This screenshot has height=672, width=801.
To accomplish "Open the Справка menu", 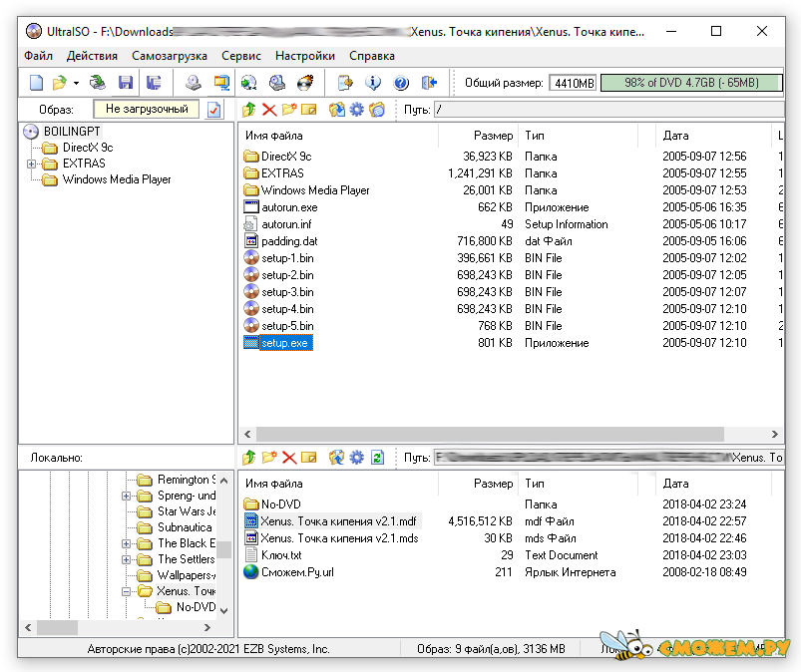I will point(372,56).
